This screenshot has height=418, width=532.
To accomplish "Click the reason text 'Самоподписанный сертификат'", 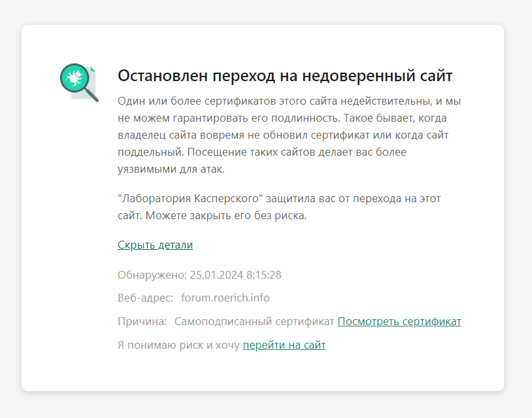I will pyautogui.click(x=254, y=321).
